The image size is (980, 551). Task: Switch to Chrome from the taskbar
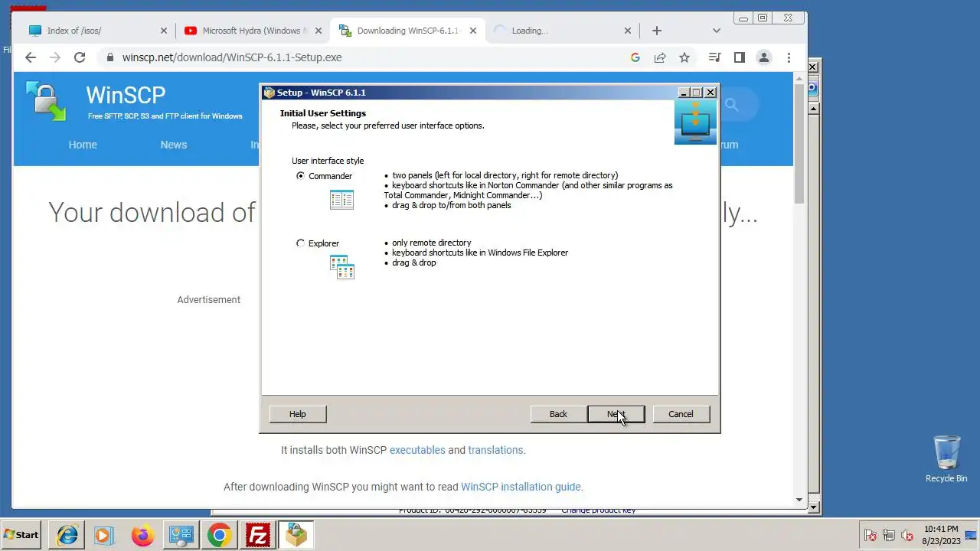tap(219, 535)
